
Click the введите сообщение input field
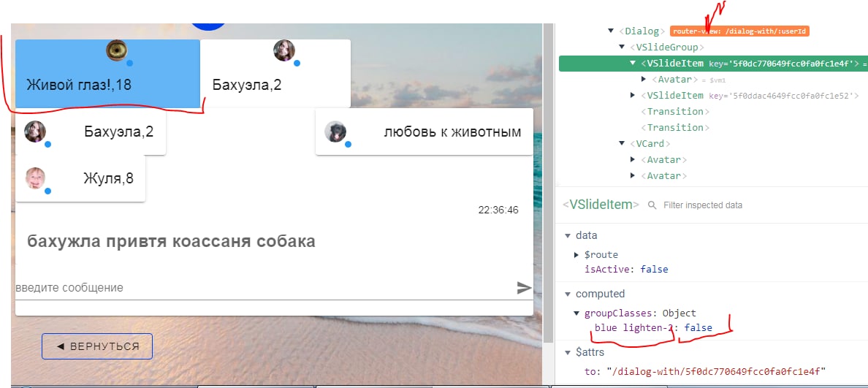pyautogui.click(x=264, y=288)
